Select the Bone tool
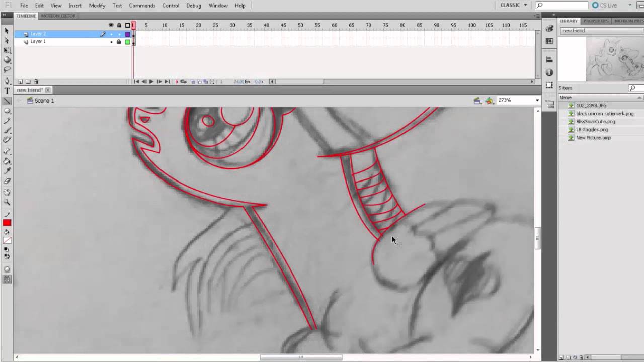The width and height of the screenshot is (644, 362). click(7, 151)
